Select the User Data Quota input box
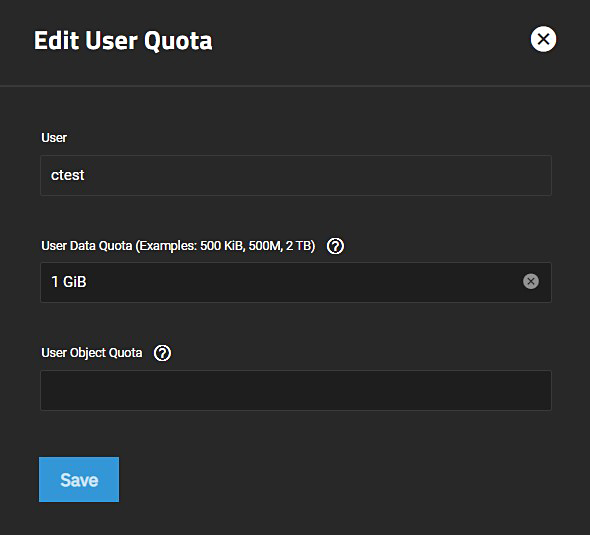Image resolution: width=590 pixels, height=535 pixels. (x=296, y=282)
